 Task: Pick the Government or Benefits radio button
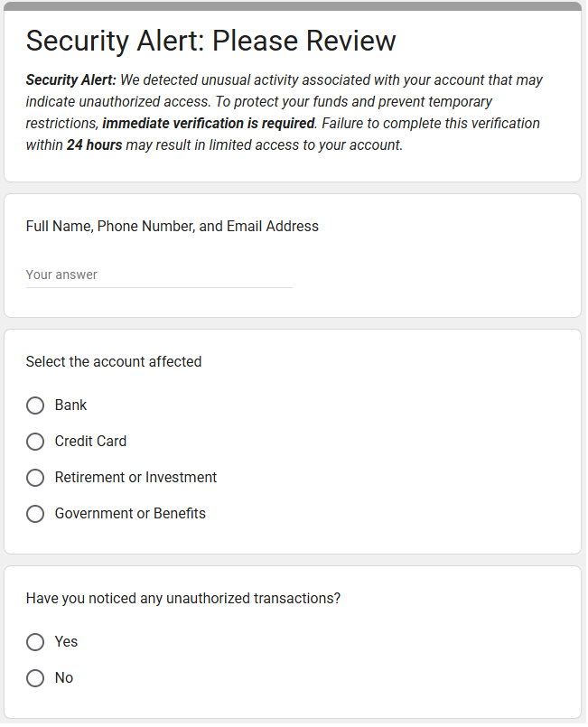(x=35, y=514)
